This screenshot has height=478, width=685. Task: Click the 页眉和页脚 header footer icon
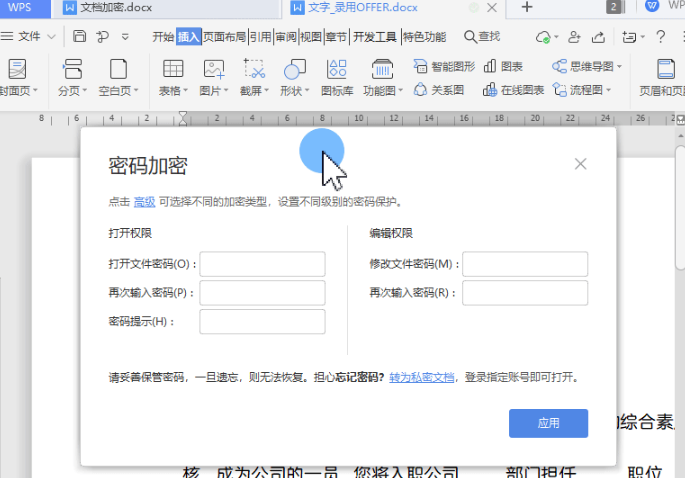pyautogui.click(x=666, y=69)
